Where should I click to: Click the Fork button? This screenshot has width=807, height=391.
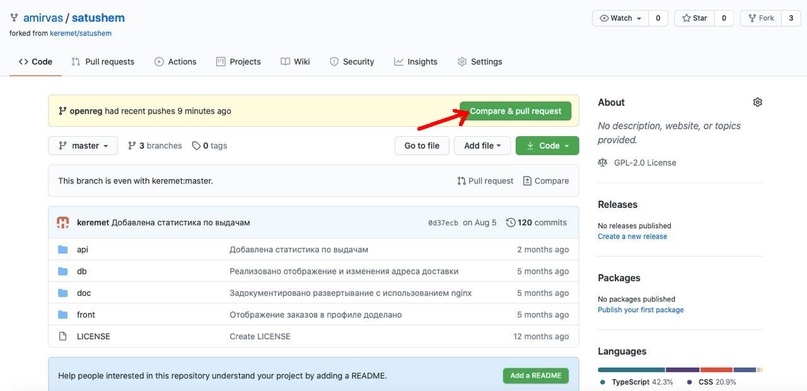pos(761,18)
